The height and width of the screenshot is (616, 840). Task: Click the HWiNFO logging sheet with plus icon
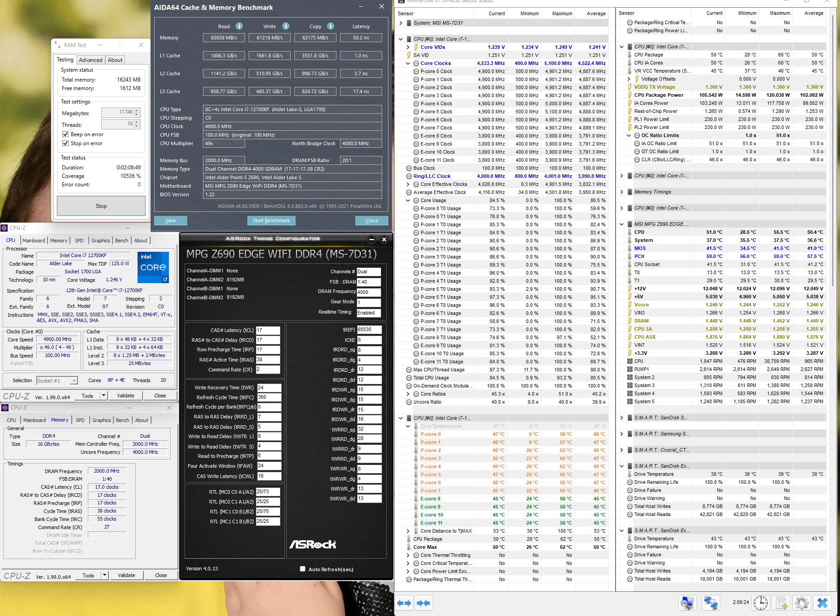pyautogui.click(x=782, y=603)
